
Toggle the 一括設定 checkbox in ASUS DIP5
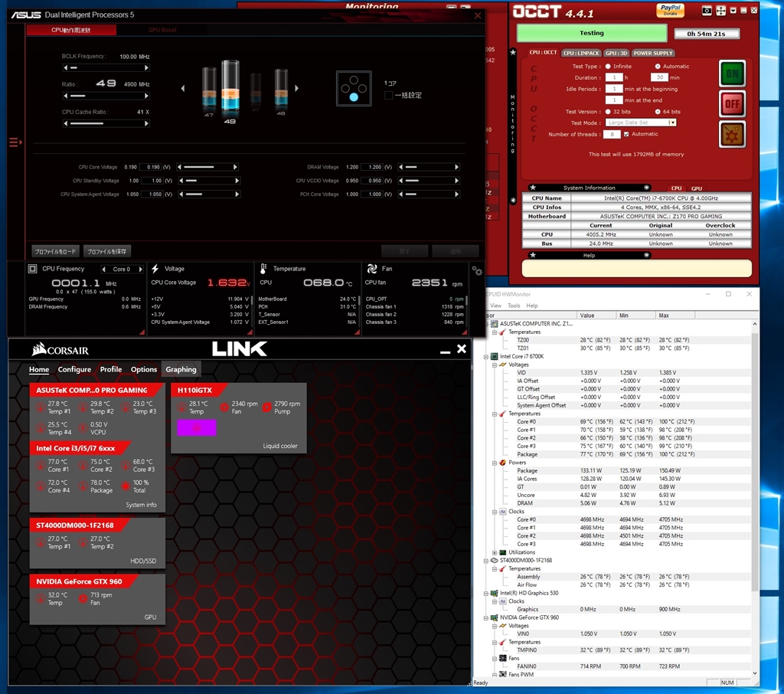(x=388, y=95)
